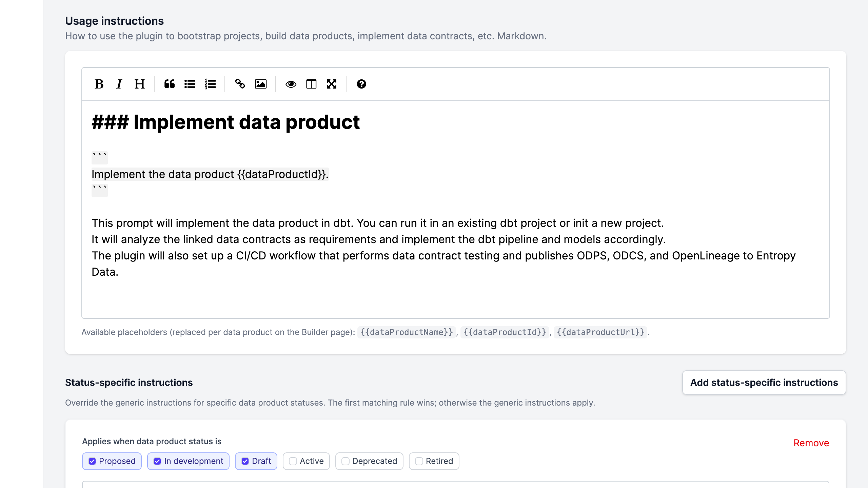Click the {{dataProductId}} placeholder below editor
The height and width of the screenshot is (488, 868).
[x=505, y=332]
